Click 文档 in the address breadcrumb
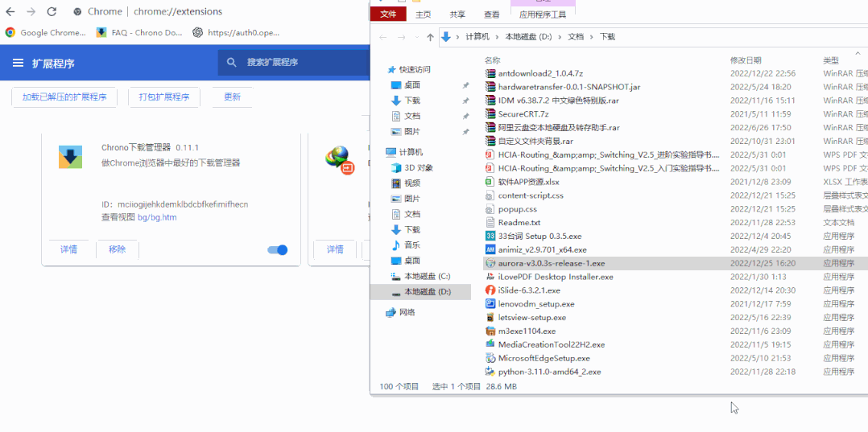 pos(577,37)
